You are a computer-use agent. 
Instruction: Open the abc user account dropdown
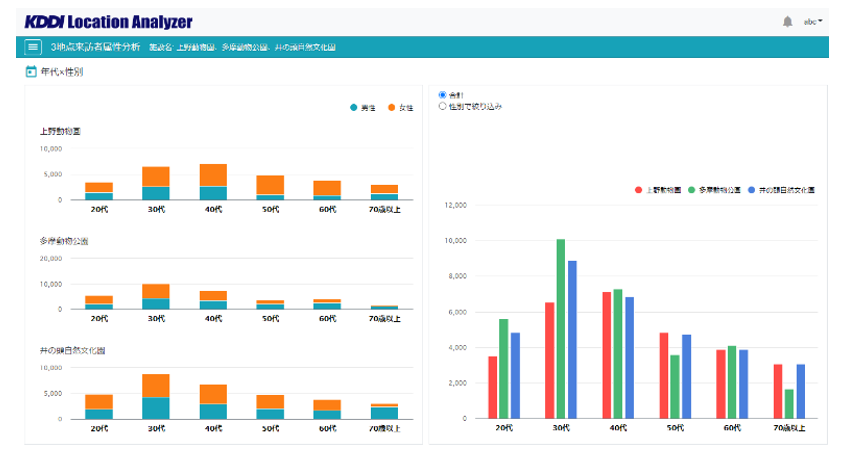coord(814,21)
